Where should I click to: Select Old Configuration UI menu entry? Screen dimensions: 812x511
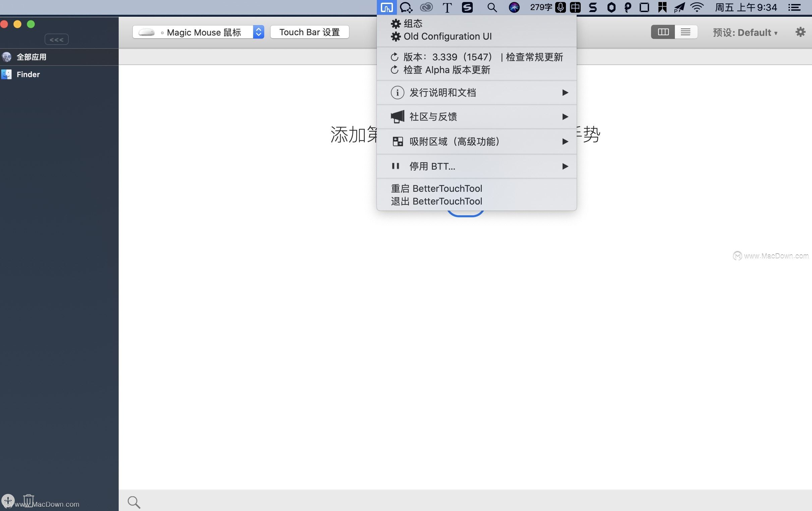tap(476, 36)
